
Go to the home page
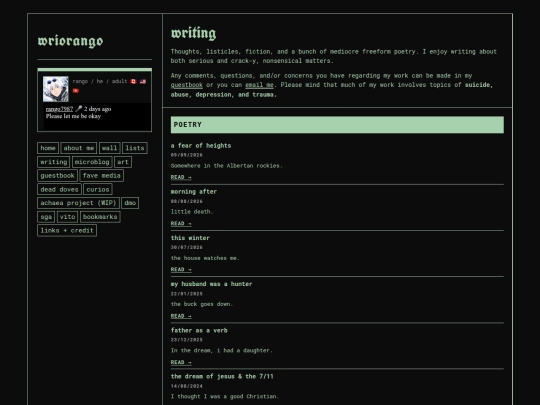coord(48,148)
